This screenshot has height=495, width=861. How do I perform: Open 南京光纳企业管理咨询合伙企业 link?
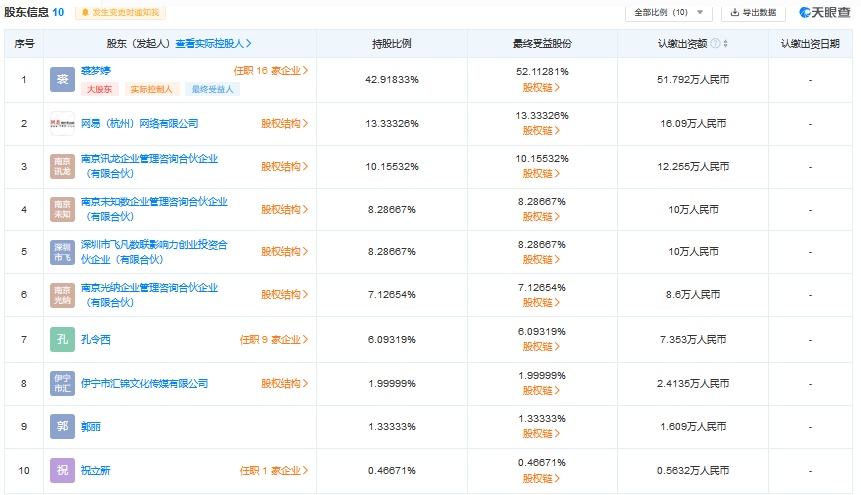tap(149, 294)
